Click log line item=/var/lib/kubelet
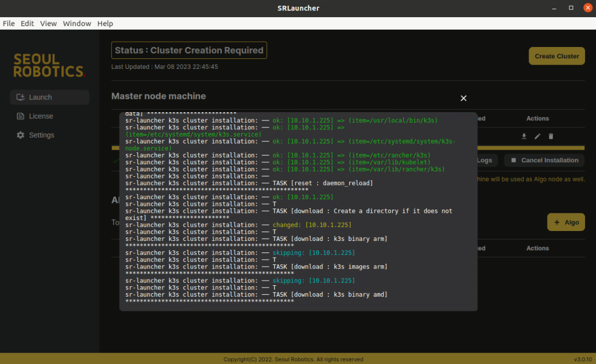Viewport: 596px width, 364px height. [278, 162]
